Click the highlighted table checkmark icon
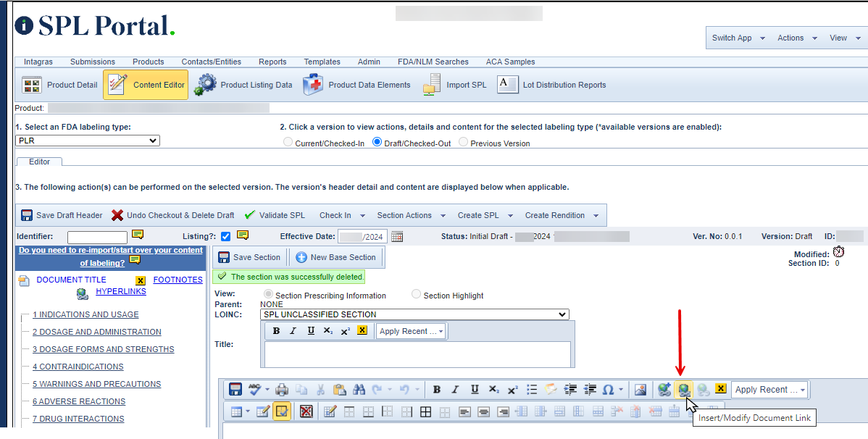Viewport: 868px width, 439px height. click(283, 411)
